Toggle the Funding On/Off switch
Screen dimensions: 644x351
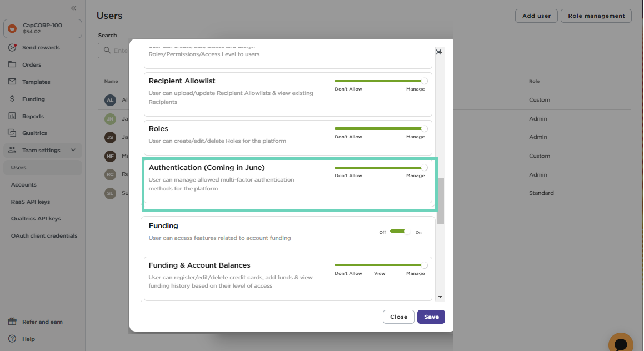click(400, 232)
